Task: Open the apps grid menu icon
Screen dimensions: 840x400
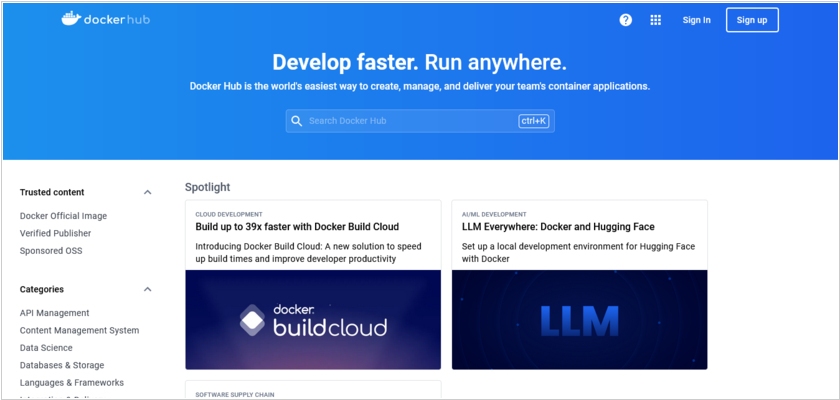Action: click(x=656, y=20)
